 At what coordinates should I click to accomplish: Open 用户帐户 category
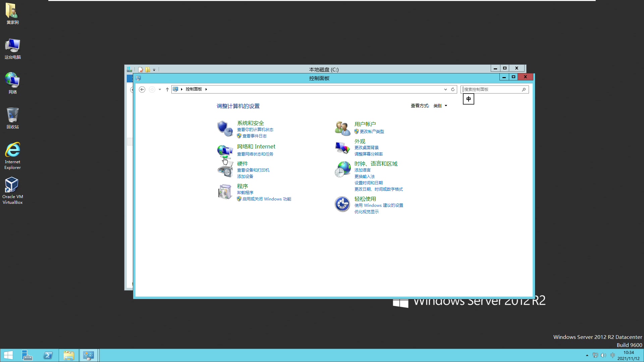[x=365, y=124]
